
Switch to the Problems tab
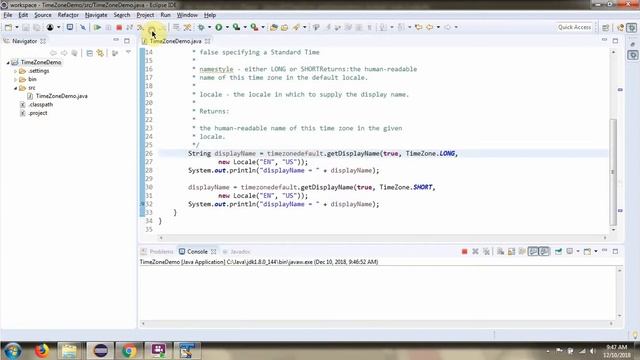pyautogui.click(x=157, y=251)
